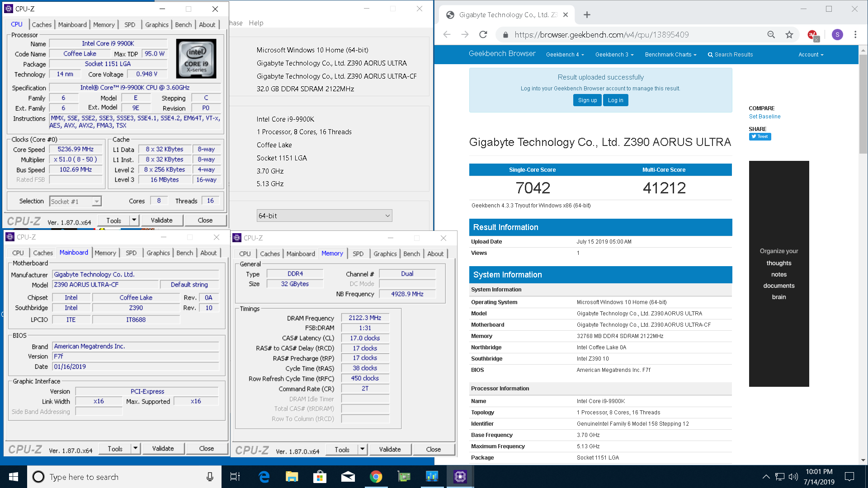The image size is (868, 488).
Task: Click the taskbar microphone icon
Action: [x=210, y=477]
